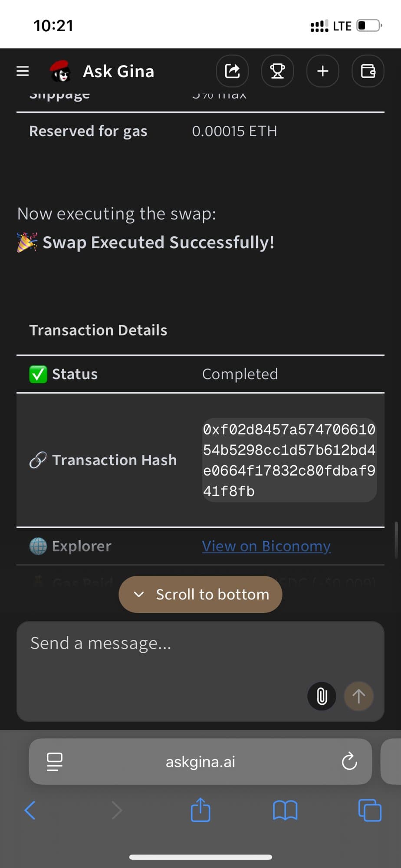The image size is (401, 868).
Task: Tap the transaction hash code block
Action: [x=289, y=460]
